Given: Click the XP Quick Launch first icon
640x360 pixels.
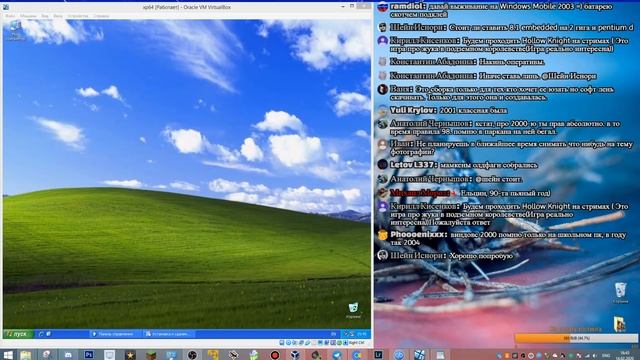Looking at the screenshot, I should [41, 334].
